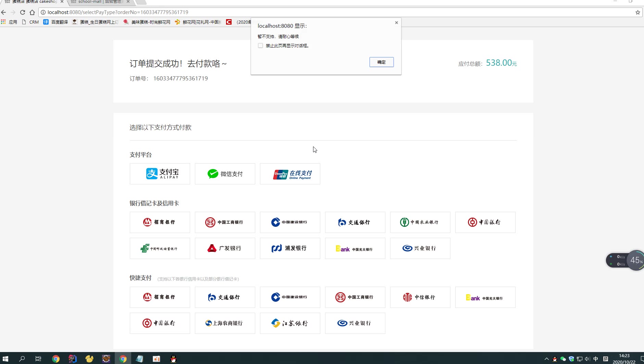Choose 中国光大银行 in the quick pay section
644x364 pixels.
click(485, 297)
